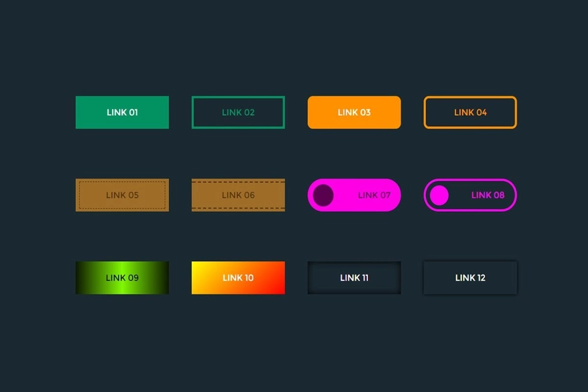Click the "LINK 04" orange text label
588x392 pixels.
coord(470,112)
